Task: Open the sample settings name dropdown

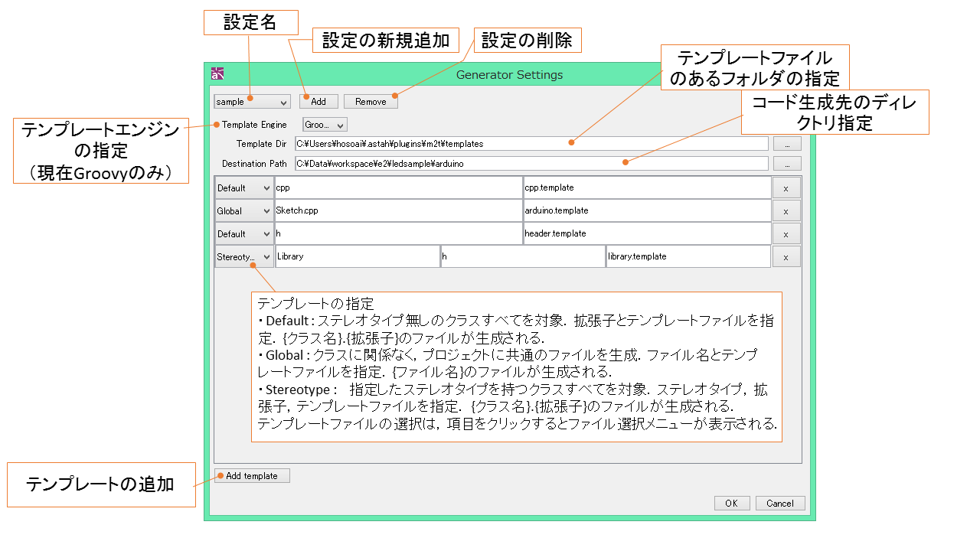Action: click(x=252, y=101)
